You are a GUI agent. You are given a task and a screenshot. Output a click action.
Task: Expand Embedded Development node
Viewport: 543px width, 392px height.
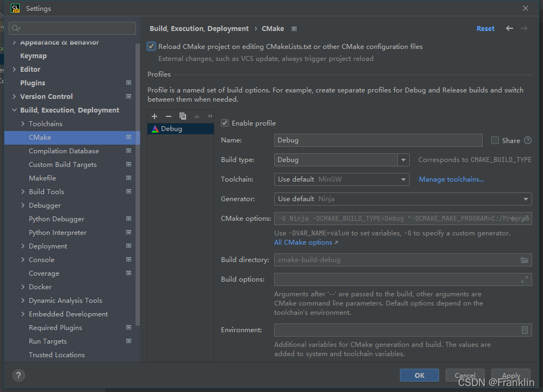click(x=23, y=314)
